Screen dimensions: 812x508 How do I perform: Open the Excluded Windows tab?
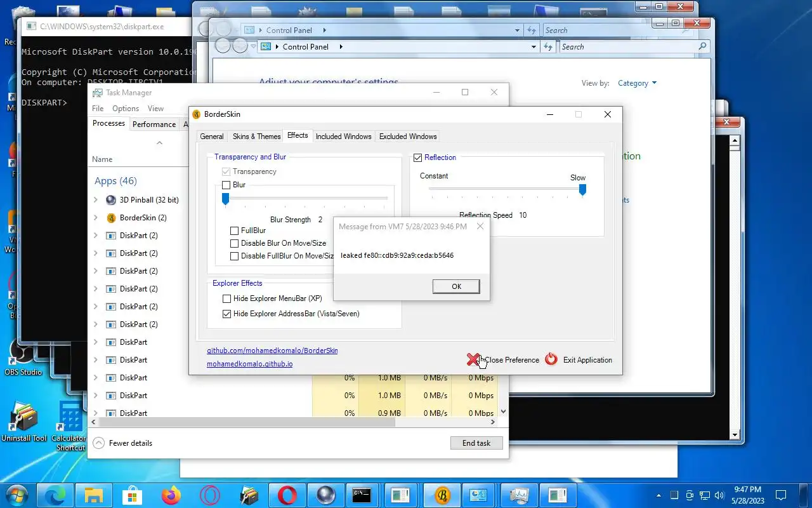[x=408, y=137]
